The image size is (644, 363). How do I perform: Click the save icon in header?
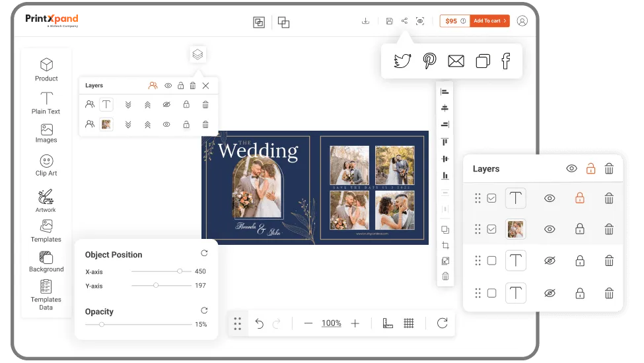pyautogui.click(x=389, y=21)
